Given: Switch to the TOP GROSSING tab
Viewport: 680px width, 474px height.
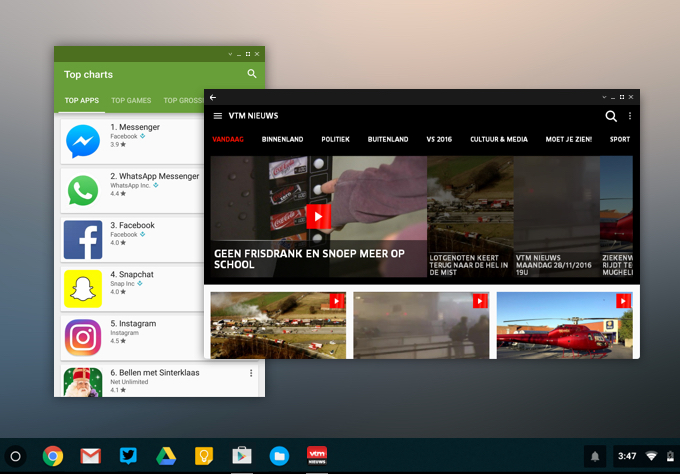Looking at the screenshot, I should click(x=183, y=101).
